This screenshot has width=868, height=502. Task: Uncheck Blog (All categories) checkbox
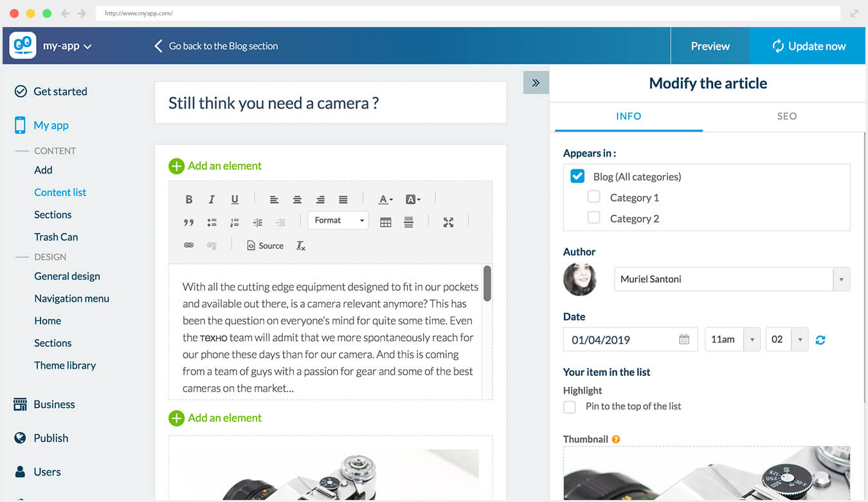point(577,176)
